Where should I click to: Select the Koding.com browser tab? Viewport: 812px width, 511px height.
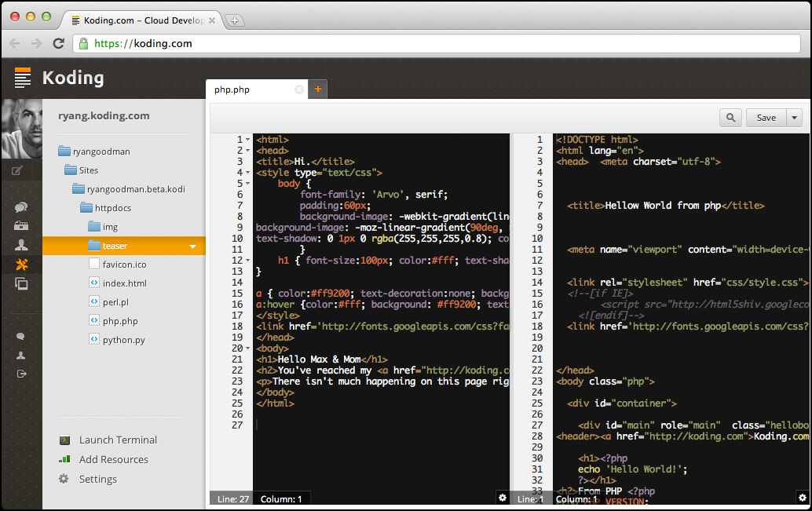(143, 20)
